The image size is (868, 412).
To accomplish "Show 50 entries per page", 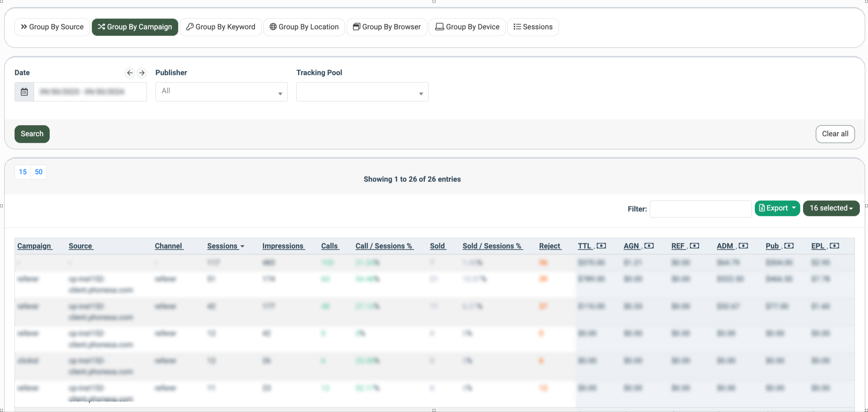I will pos(39,172).
